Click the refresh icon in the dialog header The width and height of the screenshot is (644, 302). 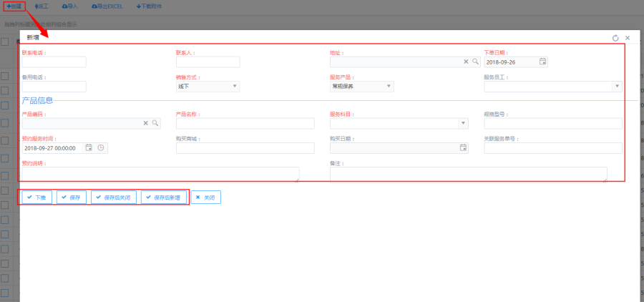[x=615, y=38]
